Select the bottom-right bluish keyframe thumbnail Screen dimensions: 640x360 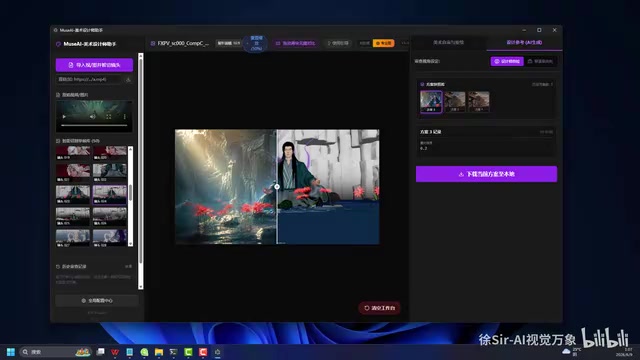(x=109, y=238)
